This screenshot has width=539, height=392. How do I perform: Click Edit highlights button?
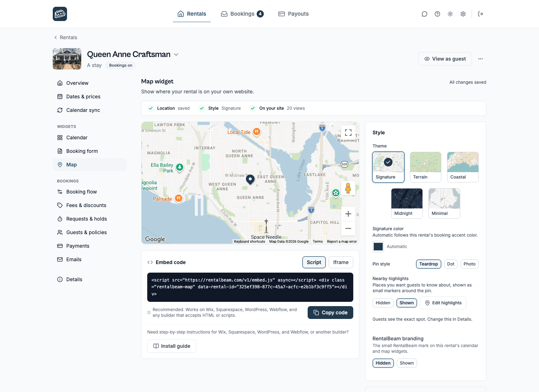coord(443,303)
